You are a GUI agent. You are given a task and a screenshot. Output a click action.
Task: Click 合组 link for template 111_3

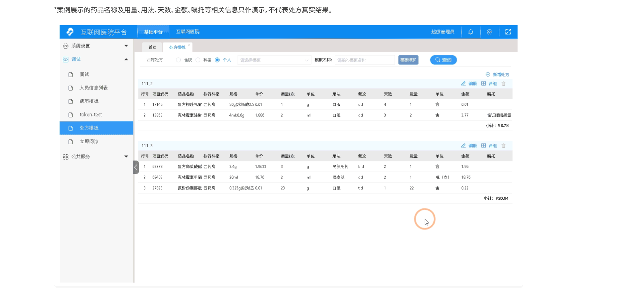pos(493,146)
